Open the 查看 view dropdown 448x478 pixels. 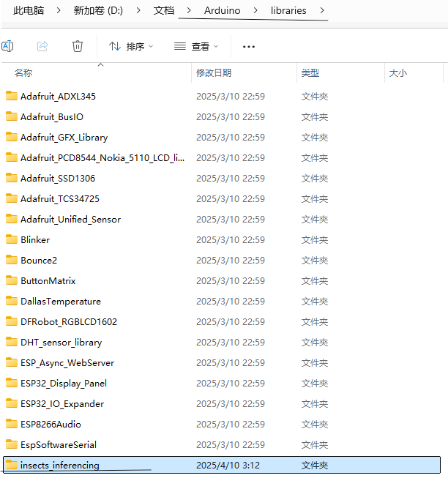[196, 47]
